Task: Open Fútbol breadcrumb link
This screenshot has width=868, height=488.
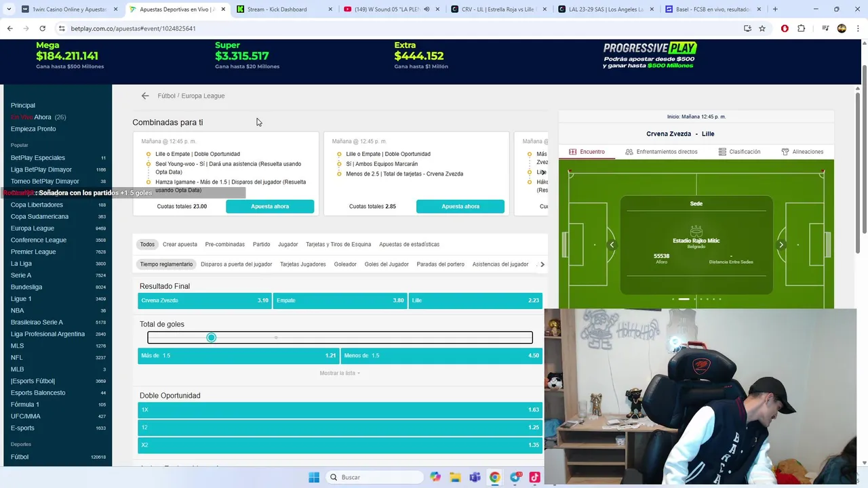Action: pyautogui.click(x=166, y=96)
